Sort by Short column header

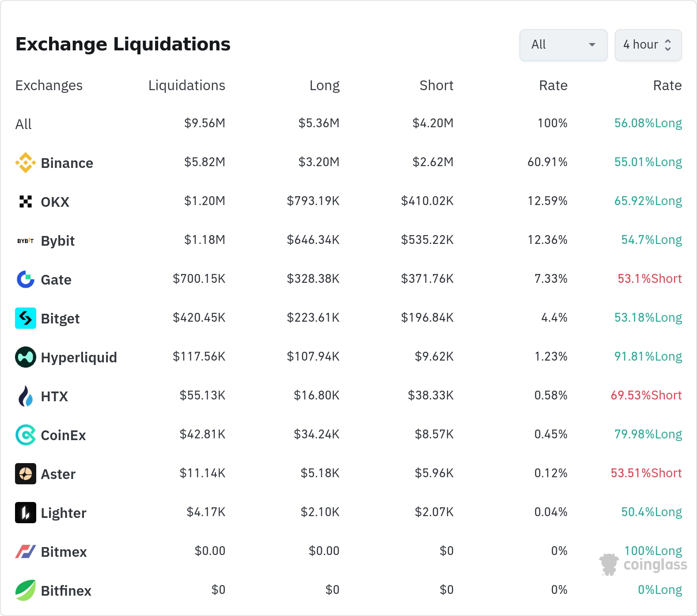tap(436, 85)
